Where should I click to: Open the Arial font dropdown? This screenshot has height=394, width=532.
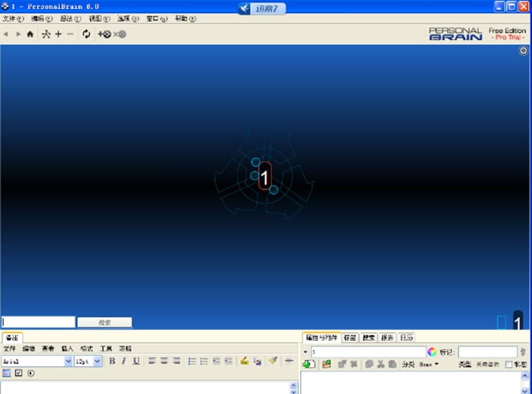point(68,361)
